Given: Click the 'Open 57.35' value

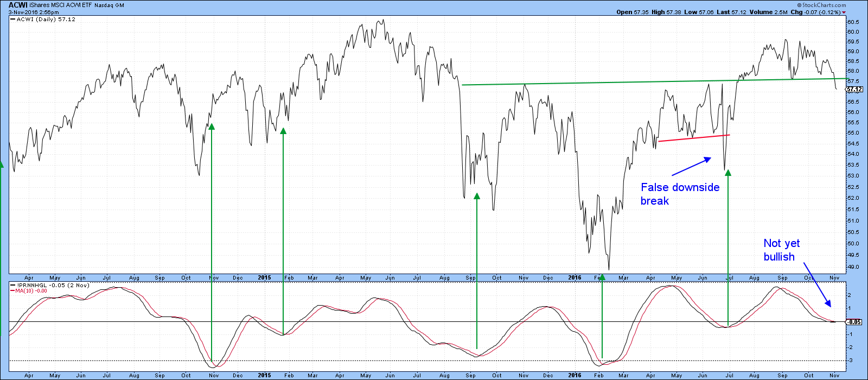Looking at the screenshot, I should 632,12.
